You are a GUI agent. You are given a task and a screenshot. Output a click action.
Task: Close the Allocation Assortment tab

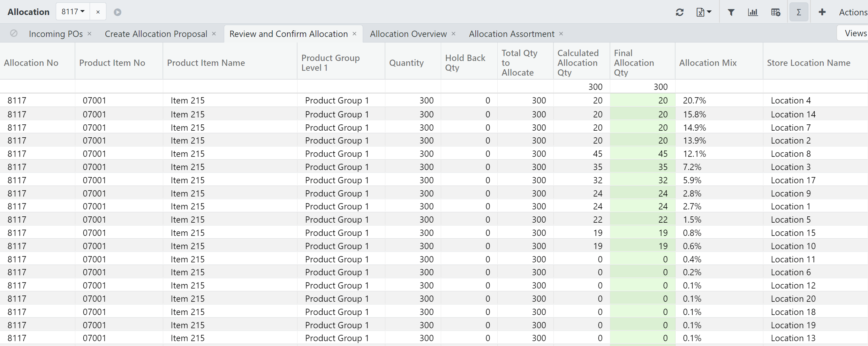point(561,34)
